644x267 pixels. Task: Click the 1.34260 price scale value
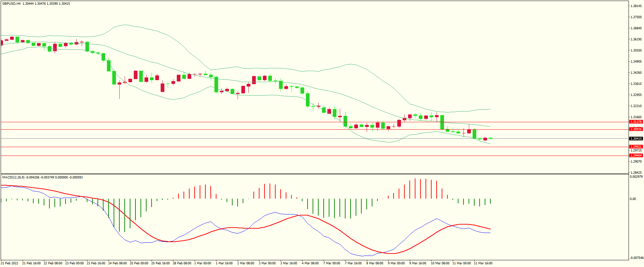pyautogui.click(x=636, y=73)
